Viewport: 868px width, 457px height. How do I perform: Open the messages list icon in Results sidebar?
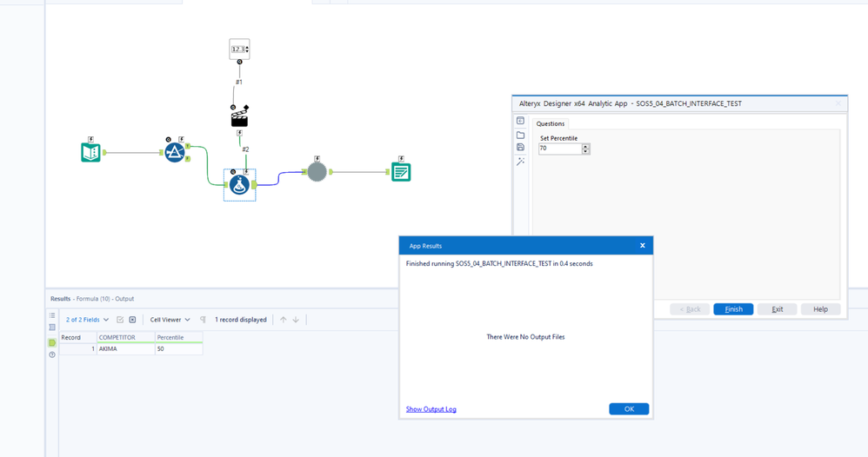52,315
